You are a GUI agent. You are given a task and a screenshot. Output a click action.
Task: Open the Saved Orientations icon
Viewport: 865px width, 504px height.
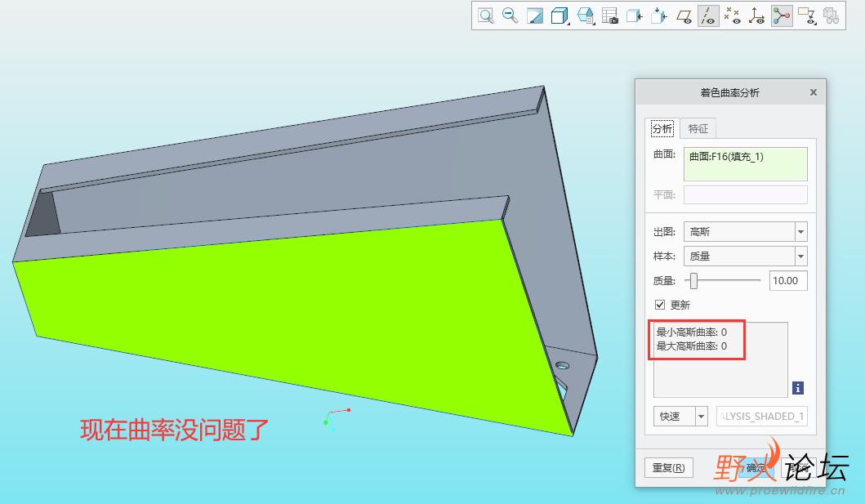click(585, 16)
